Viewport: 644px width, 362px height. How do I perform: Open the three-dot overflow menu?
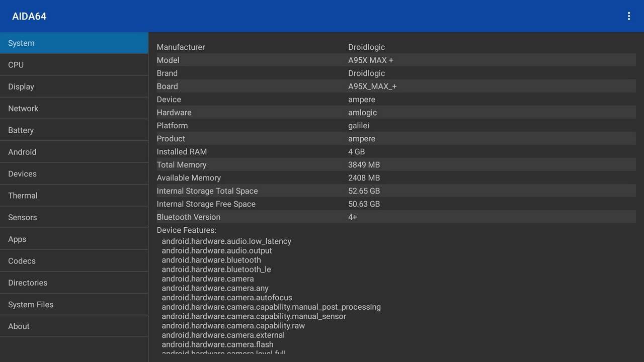pos(628,16)
